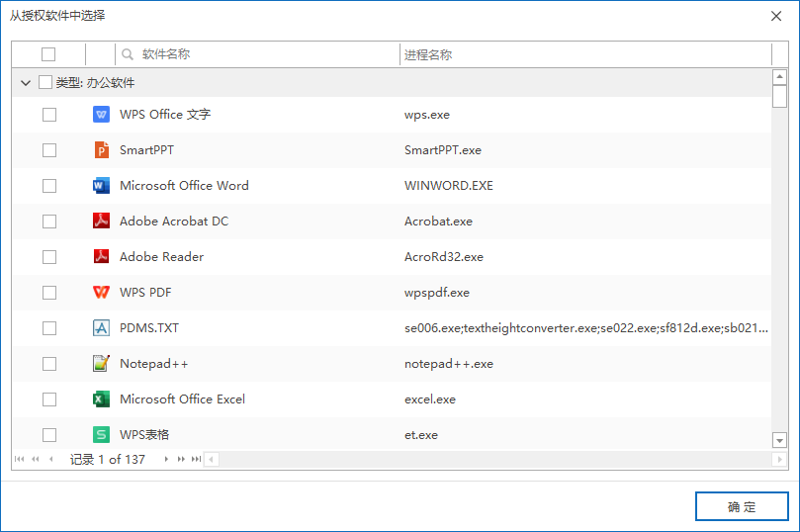Go to first record navigation arrow
This screenshot has width=800, height=532.
coord(20,459)
